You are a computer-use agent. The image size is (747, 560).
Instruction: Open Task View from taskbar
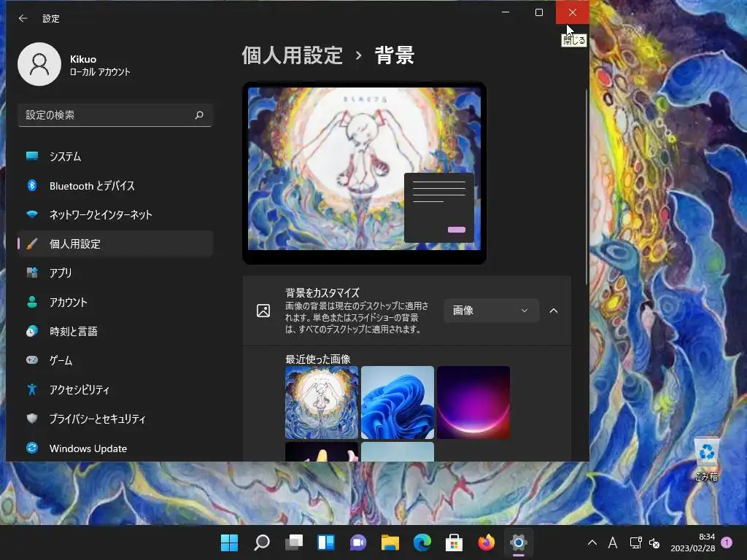click(294, 542)
